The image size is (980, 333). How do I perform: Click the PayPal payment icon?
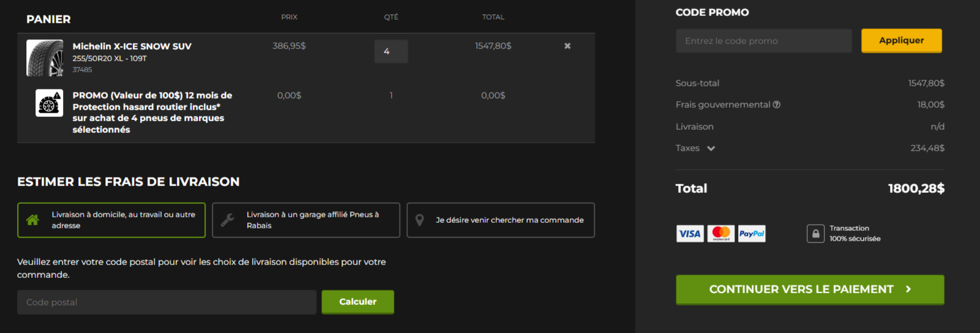[752, 234]
